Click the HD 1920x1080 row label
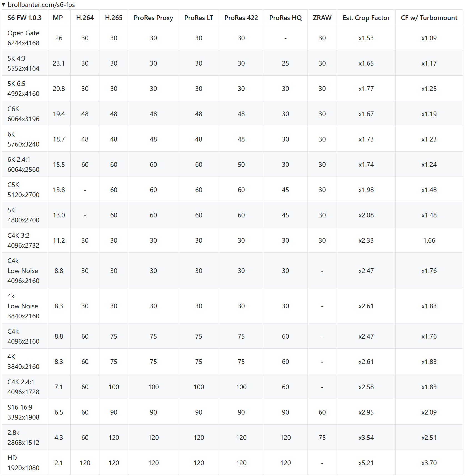 click(x=23, y=463)
